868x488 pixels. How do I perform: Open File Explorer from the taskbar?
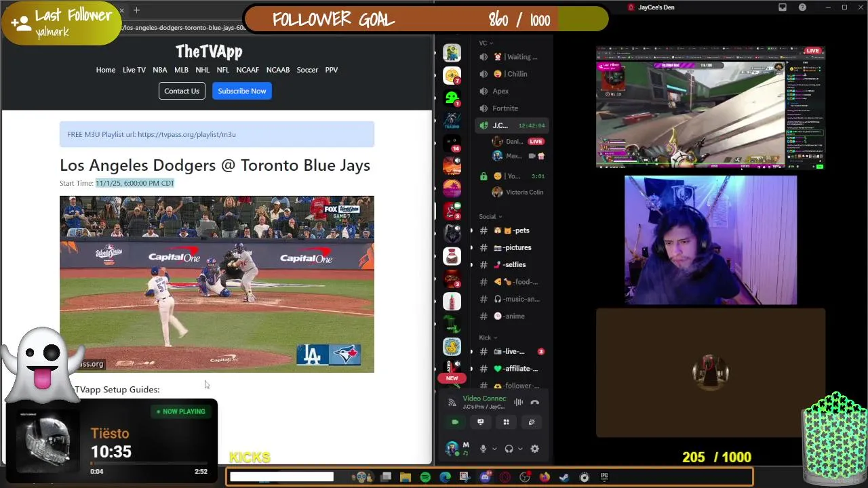coord(406,477)
